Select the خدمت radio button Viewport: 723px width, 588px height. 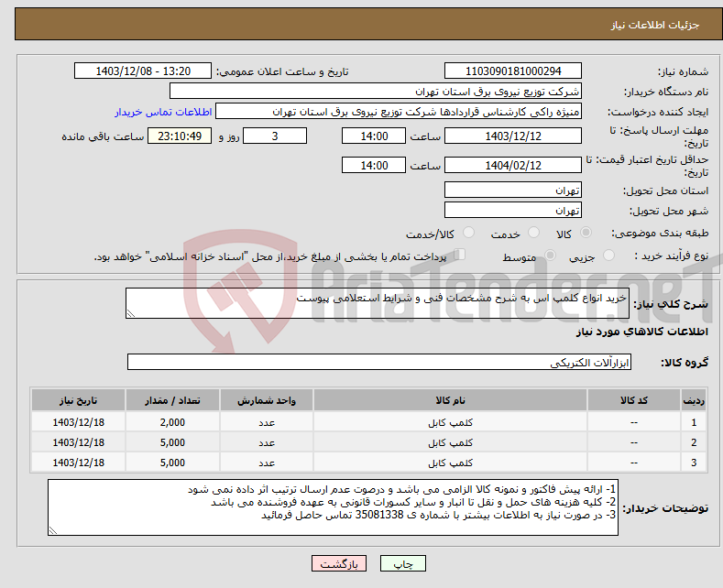tap(533, 233)
